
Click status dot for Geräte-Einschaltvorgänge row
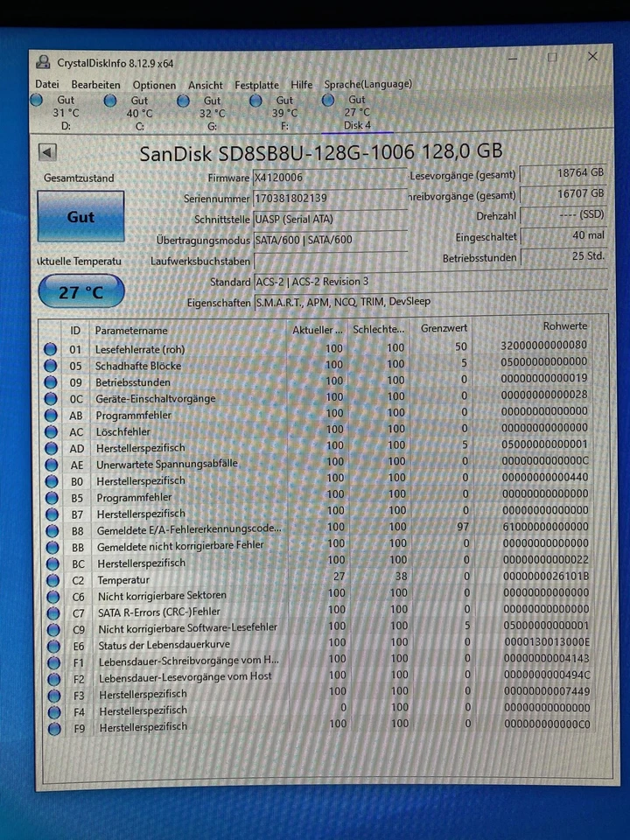point(51,399)
